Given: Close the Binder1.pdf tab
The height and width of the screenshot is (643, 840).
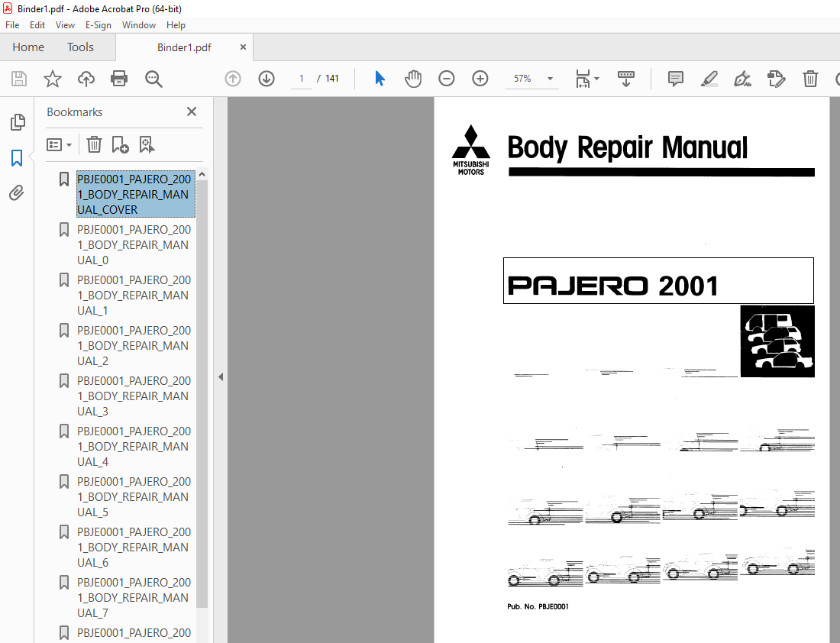Looking at the screenshot, I should click(x=243, y=47).
